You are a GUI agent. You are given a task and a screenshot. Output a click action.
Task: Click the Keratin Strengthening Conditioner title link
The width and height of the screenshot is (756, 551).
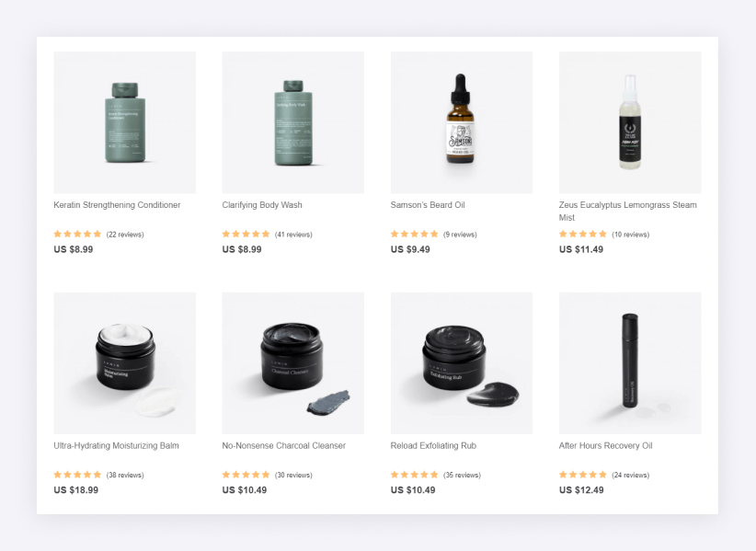click(117, 205)
